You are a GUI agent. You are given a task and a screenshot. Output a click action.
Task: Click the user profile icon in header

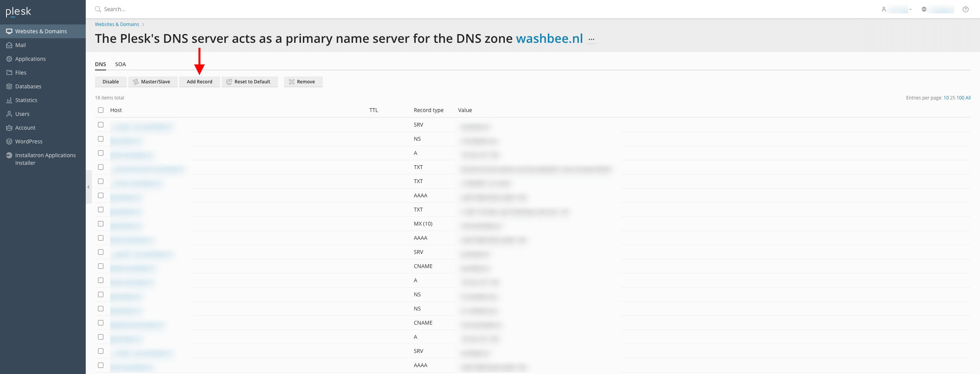(x=884, y=9)
